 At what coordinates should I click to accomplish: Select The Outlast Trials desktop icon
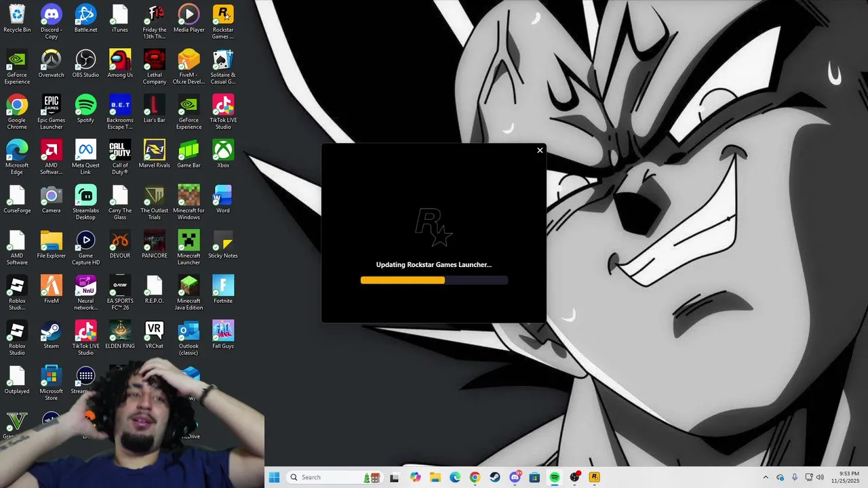tap(155, 203)
